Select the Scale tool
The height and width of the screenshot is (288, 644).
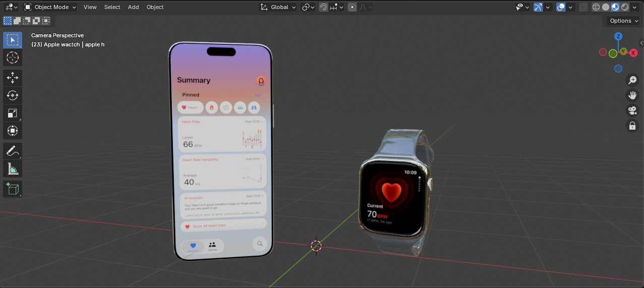pos(13,113)
